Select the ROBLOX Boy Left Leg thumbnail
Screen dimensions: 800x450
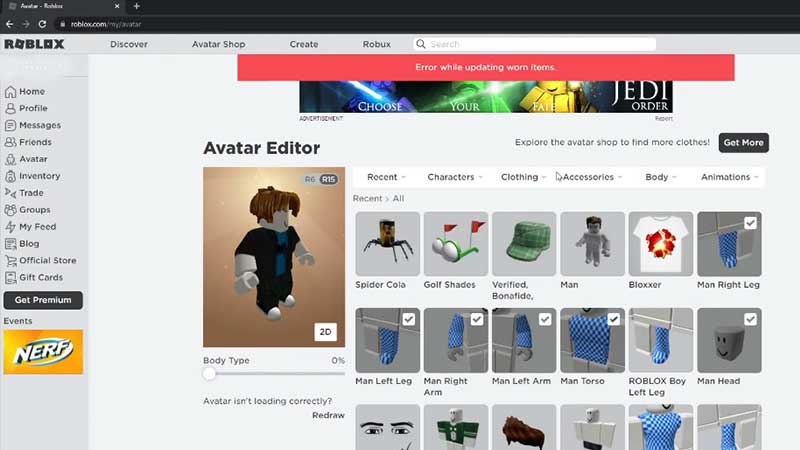tap(661, 340)
